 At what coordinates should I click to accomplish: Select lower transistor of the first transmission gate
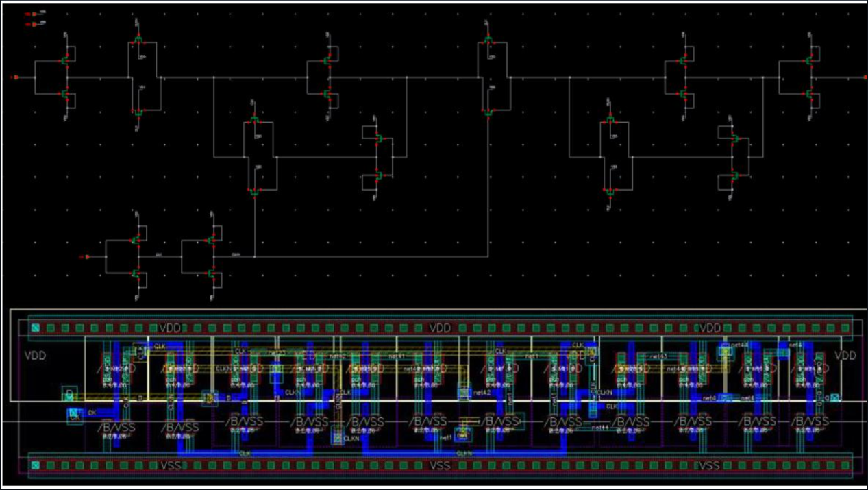click(137, 113)
